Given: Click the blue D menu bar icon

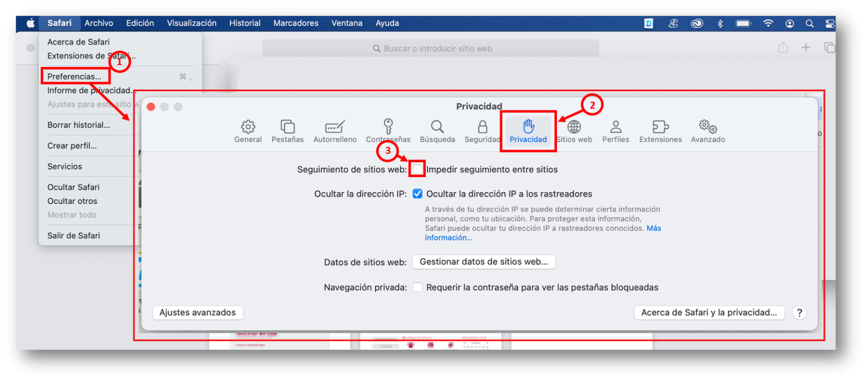Looking at the screenshot, I should pos(648,23).
